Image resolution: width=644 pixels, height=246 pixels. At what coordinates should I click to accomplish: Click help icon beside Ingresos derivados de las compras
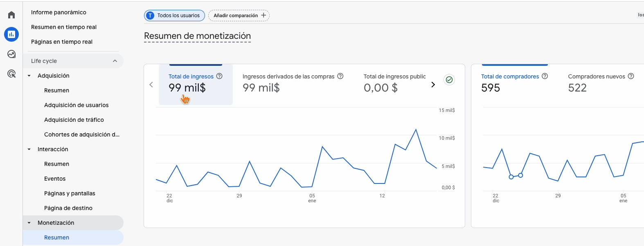point(340,76)
